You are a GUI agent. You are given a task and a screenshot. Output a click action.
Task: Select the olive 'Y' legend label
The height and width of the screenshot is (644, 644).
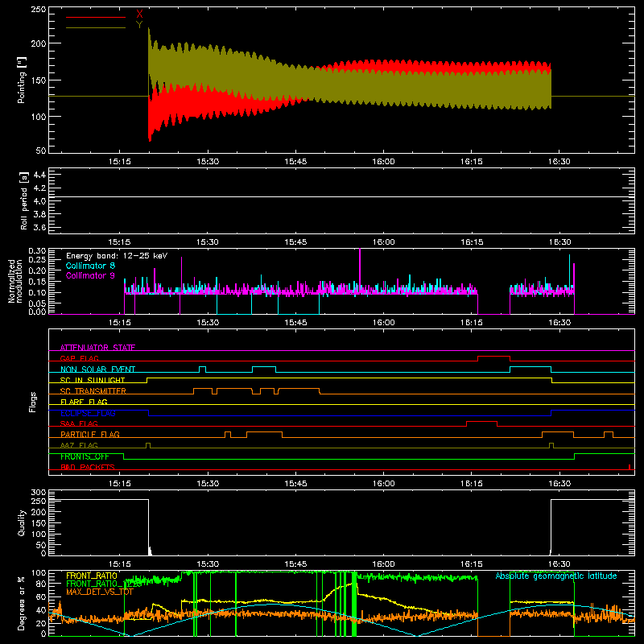click(139, 25)
